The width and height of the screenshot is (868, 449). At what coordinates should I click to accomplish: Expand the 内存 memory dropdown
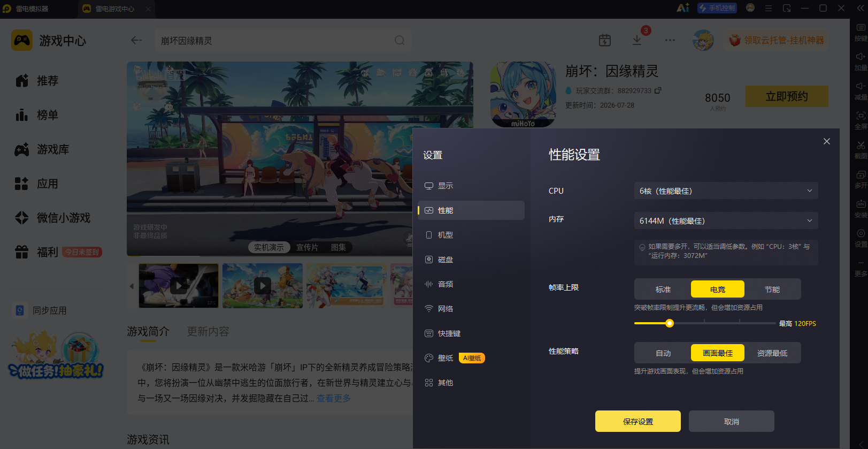tap(726, 221)
